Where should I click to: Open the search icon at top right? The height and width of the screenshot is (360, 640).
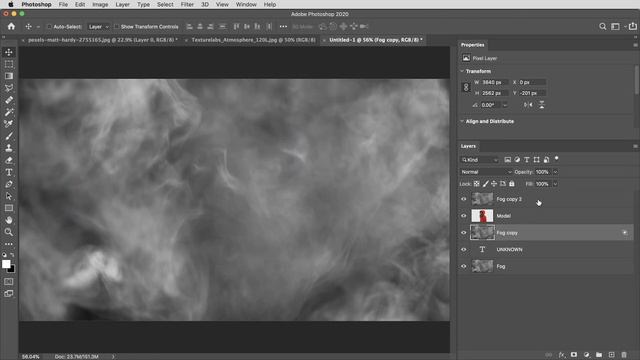(x=602, y=27)
